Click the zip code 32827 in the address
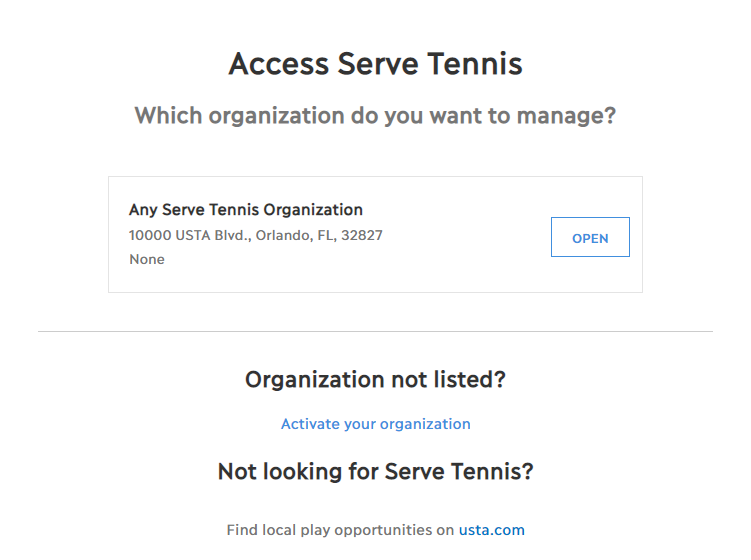Screen dimensions: 751x560 (x=362, y=235)
